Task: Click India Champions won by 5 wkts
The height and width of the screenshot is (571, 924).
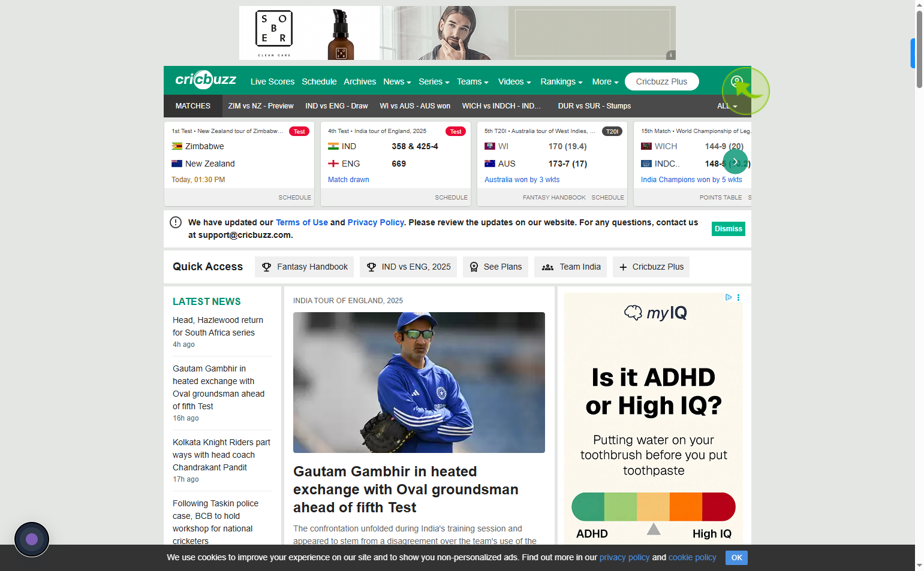Action: coord(691,180)
